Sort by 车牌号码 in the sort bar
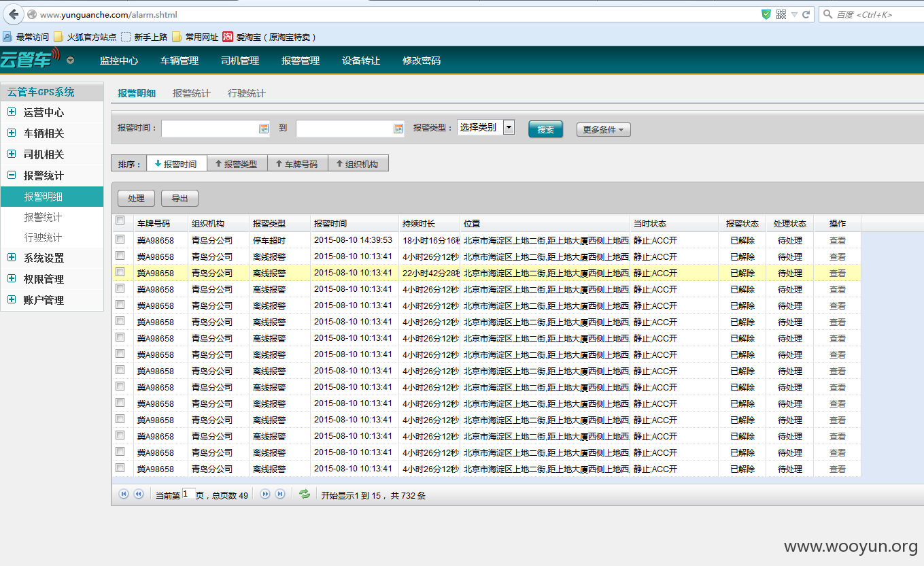Image resolution: width=924 pixels, height=566 pixels. tap(298, 163)
